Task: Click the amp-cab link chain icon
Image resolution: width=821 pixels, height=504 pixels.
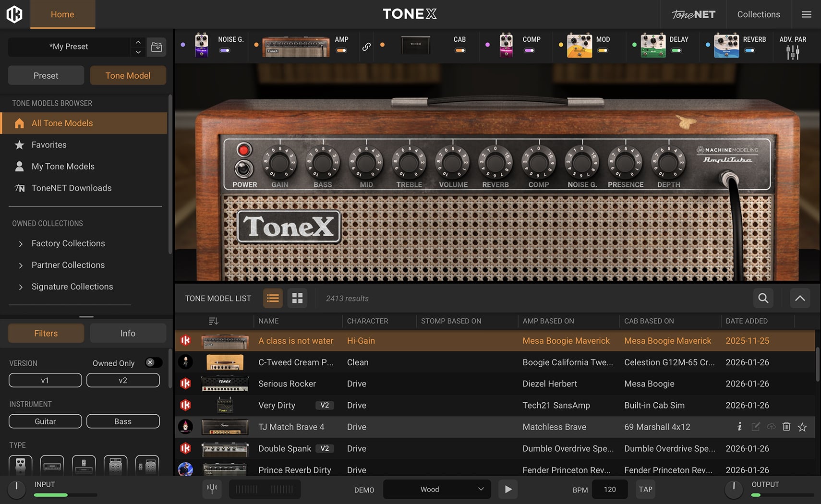Action: pyautogui.click(x=366, y=47)
